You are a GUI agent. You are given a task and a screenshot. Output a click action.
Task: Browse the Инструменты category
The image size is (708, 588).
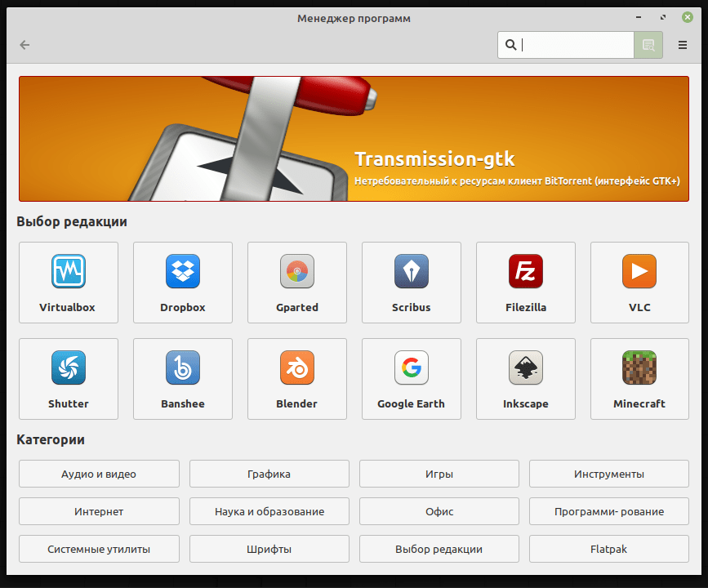(608, 474)
